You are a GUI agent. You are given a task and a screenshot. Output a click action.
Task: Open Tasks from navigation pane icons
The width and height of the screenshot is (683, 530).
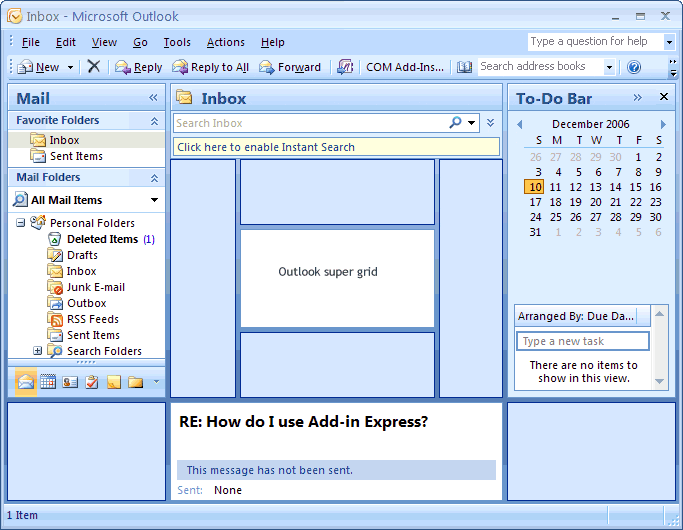tap(92, 382)
